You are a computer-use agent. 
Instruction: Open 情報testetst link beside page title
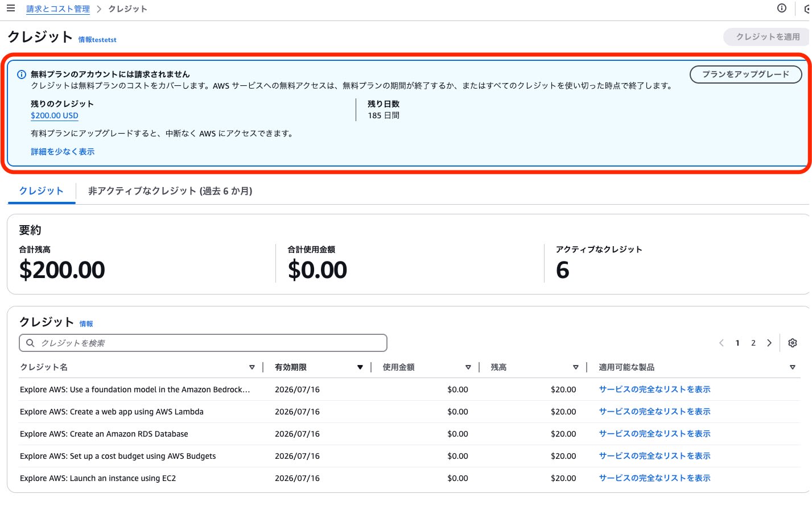(x=97, y=40)
